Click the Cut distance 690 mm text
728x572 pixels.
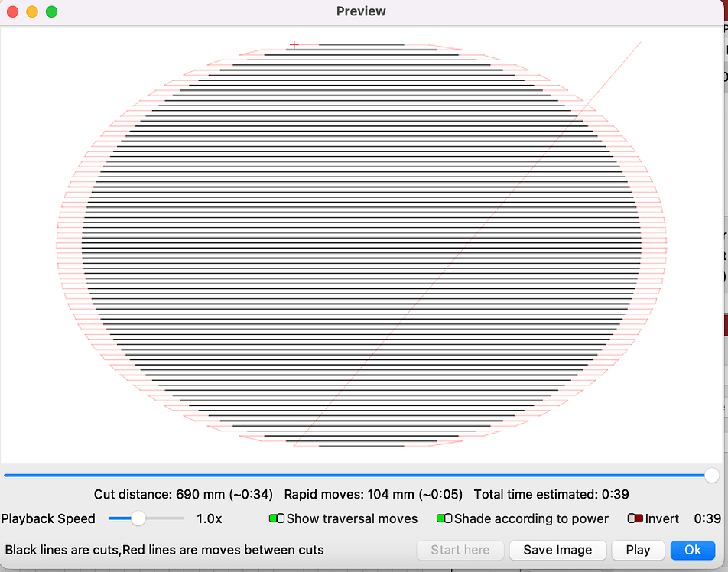[x=184, y=495]
